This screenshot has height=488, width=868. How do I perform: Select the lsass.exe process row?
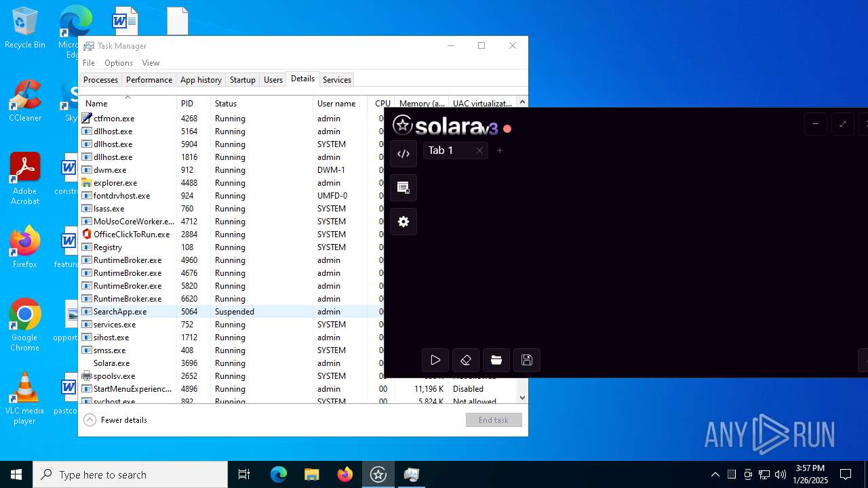[232, 209]
